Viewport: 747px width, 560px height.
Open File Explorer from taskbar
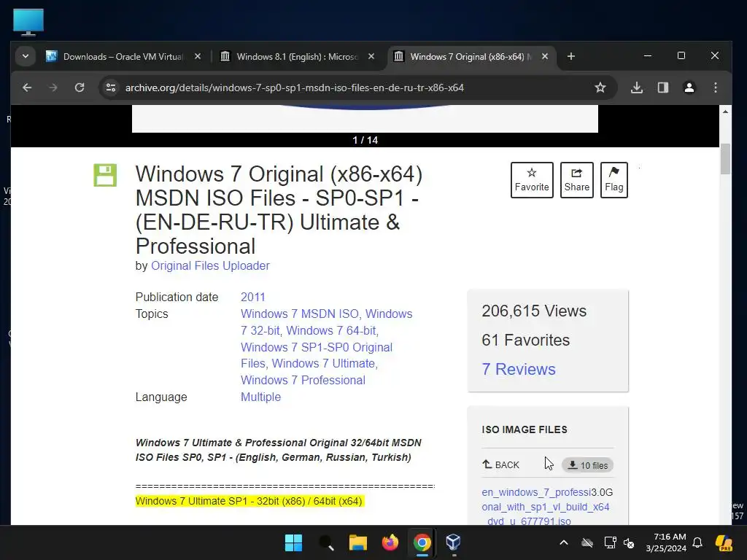[x=357, y=542]
